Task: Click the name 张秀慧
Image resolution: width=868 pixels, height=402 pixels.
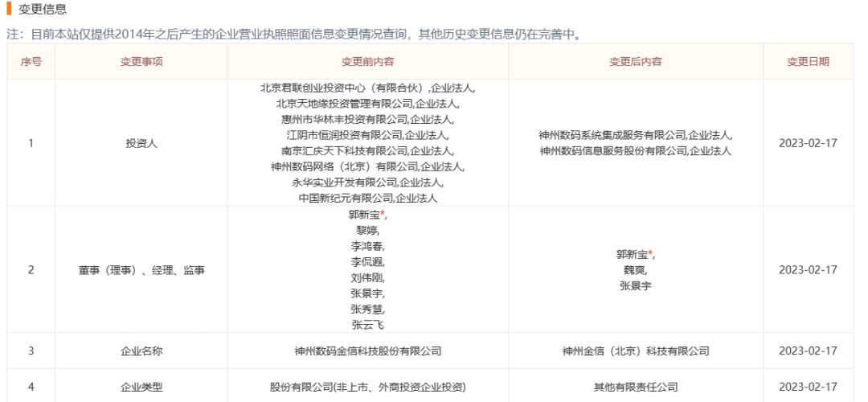Action: (x=366, y=309)
